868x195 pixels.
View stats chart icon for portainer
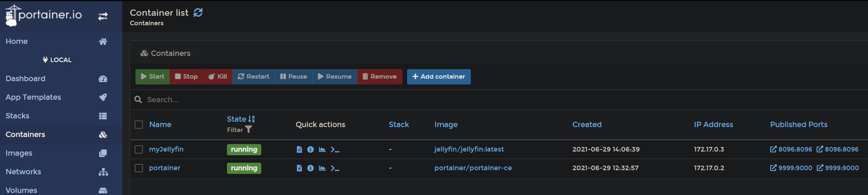coord(322,168)
